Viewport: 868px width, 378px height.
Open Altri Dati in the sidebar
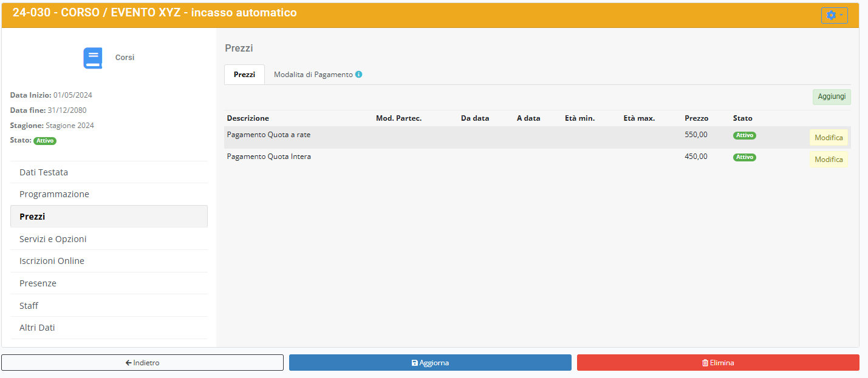(37, 328)
